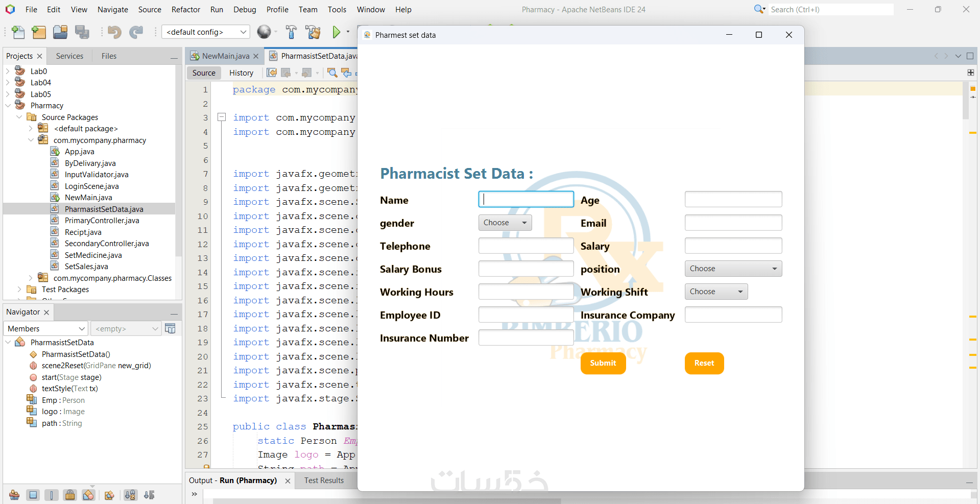Image resolution: width=980 pixels, height=504 pixels.
Task: Click the Last Edit icon in editor toolbar
Action: (x=272, y=73)
